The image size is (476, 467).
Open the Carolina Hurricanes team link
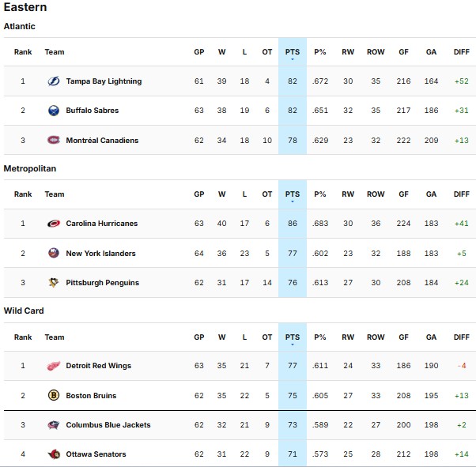(x=101, y=224)
